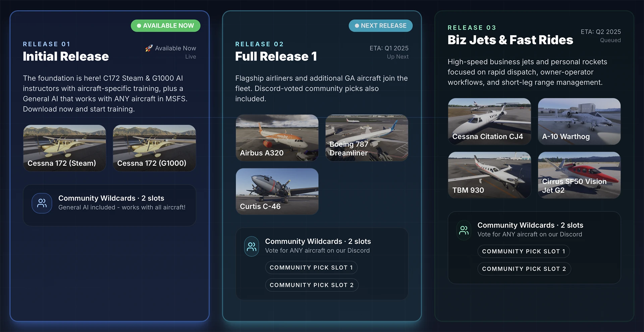
Task: Click 'Vote for ANY aircraft' text in Release 03
Action: (530, 234)
